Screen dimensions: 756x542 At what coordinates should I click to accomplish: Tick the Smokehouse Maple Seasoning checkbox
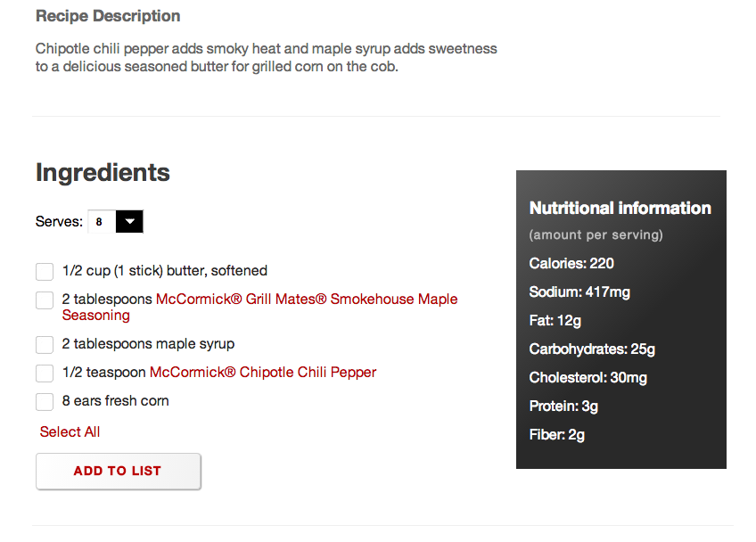tap(45, 300)
